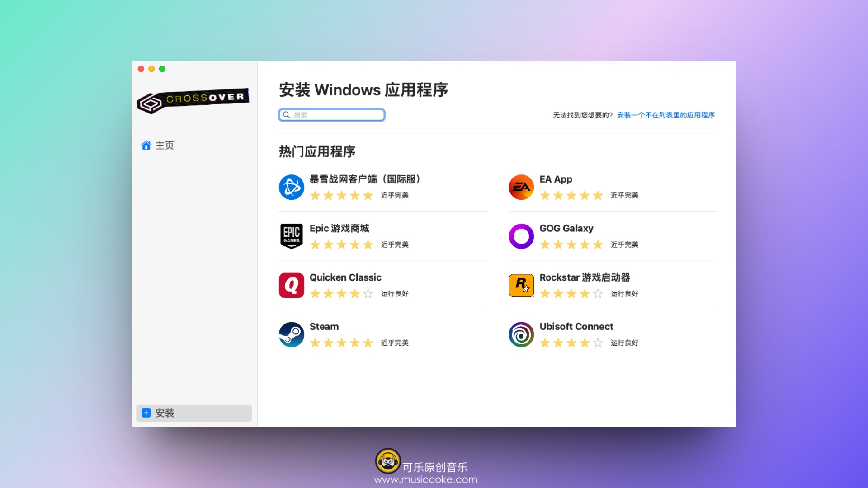Open the Steam app title
The height and width of the screenshot is (488, 868).
324,326
